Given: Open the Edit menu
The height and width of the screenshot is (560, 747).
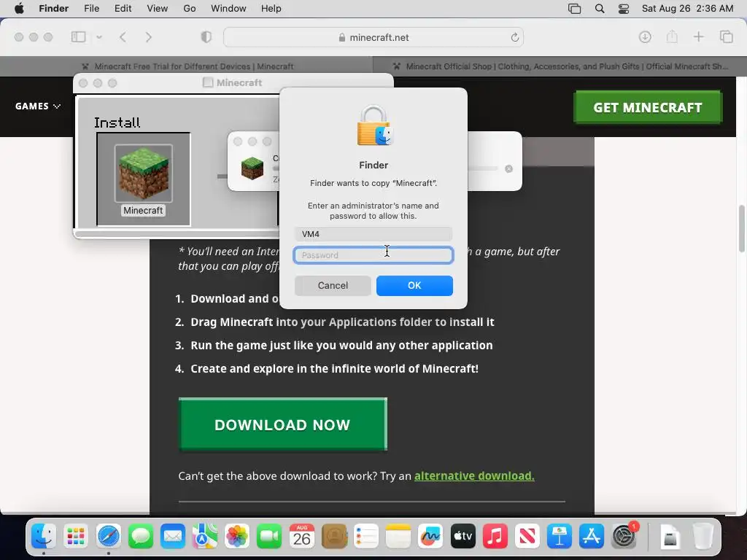Looking at the screenshot, I should tap(123, 9).
